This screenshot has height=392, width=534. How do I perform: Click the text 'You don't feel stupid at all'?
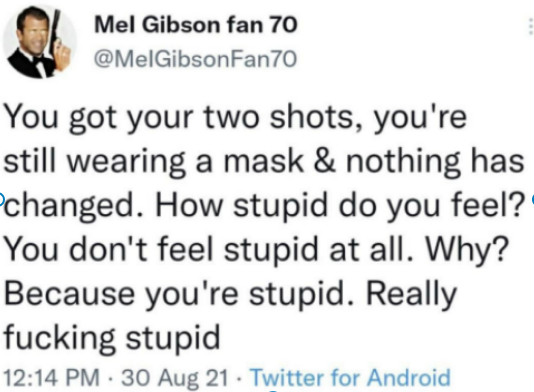coord(208,249)
